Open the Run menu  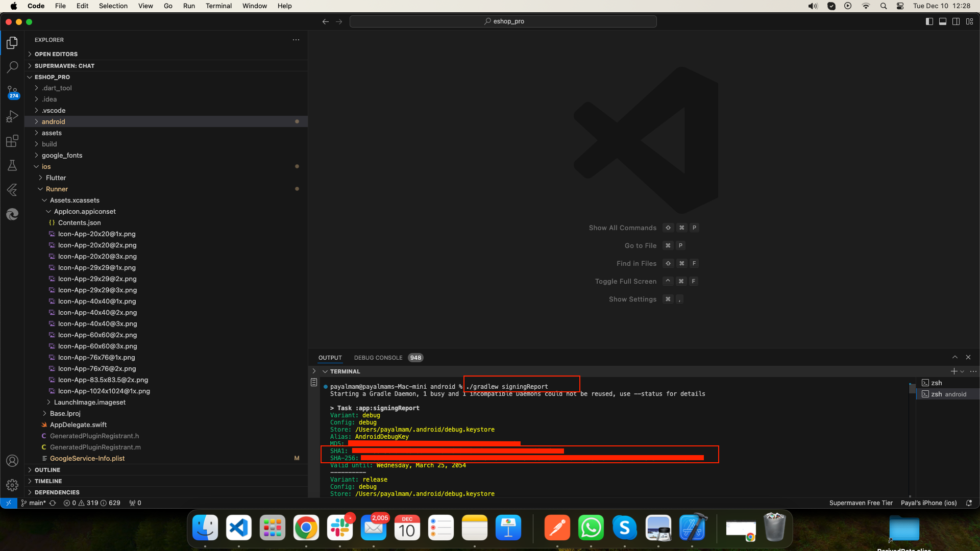pyautogui.click(x=189, y=6)
